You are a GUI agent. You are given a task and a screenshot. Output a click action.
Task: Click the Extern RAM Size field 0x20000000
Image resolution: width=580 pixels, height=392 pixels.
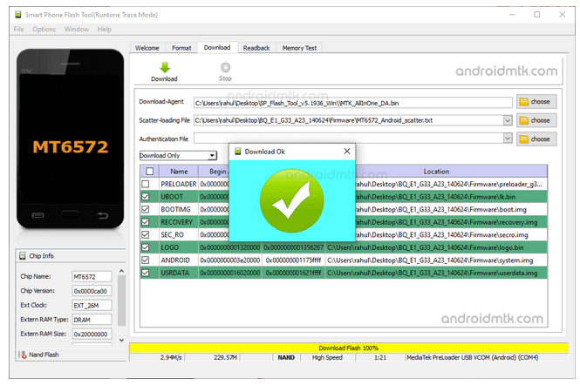click(92, 334)
